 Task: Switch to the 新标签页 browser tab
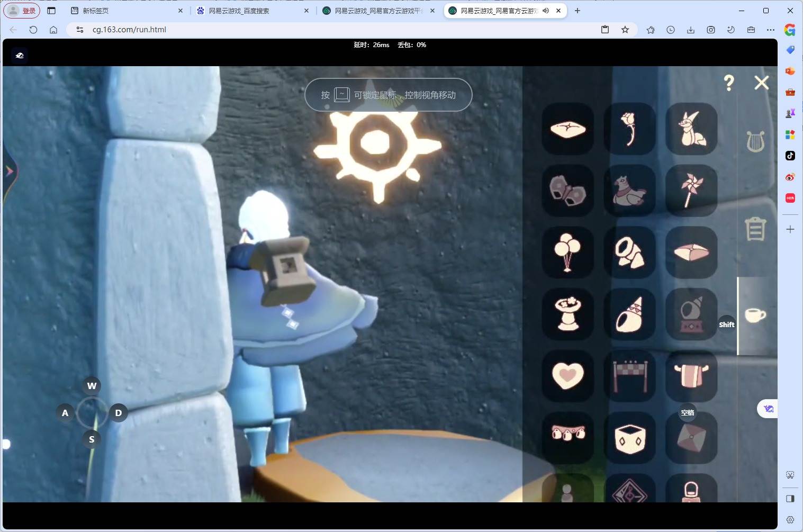click(x=127, y=11)
